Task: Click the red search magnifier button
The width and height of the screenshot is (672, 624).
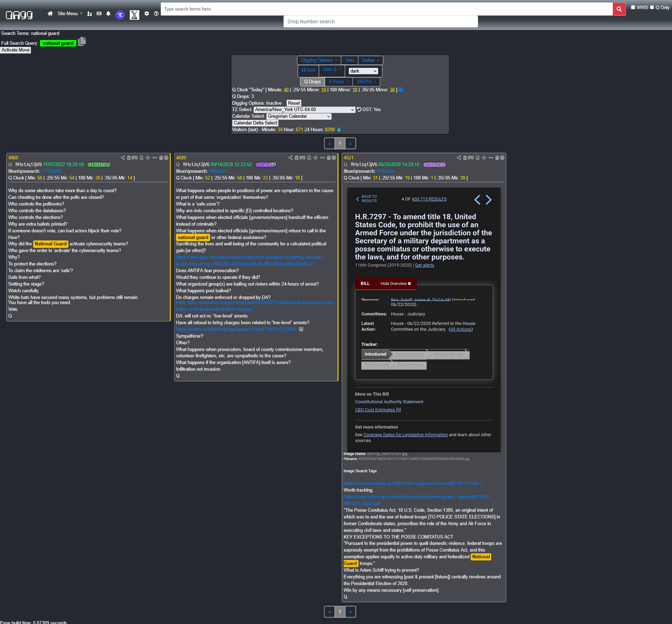Action: (619, 9)
